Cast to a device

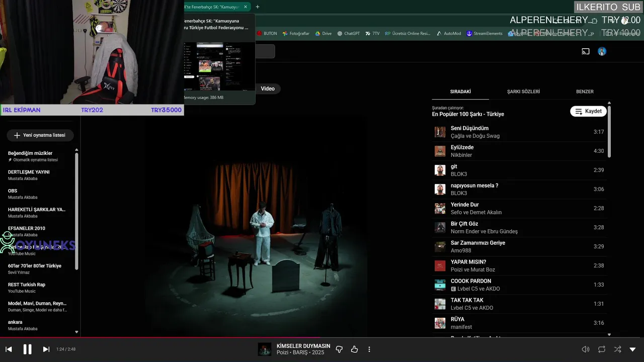586,51
